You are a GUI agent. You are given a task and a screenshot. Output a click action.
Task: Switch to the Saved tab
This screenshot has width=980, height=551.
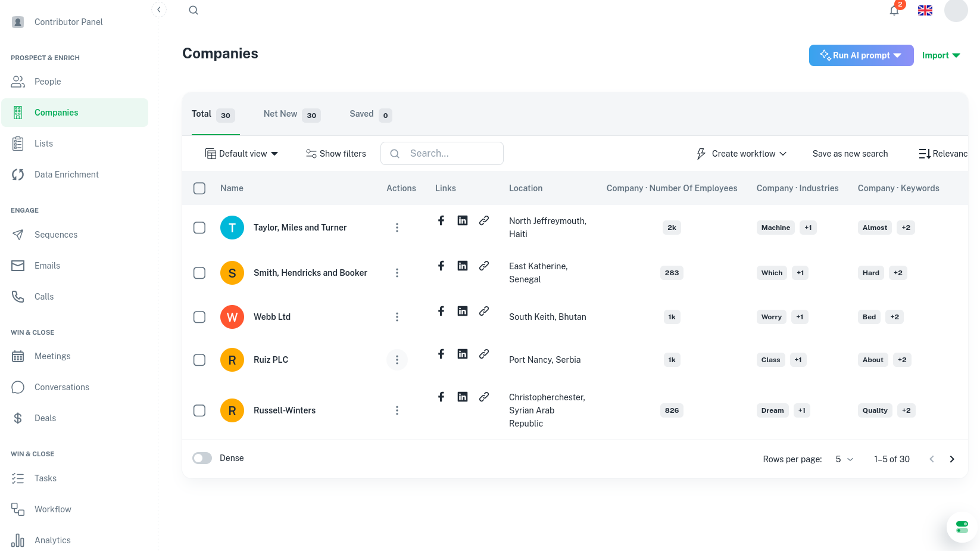(x=371, y=114)
